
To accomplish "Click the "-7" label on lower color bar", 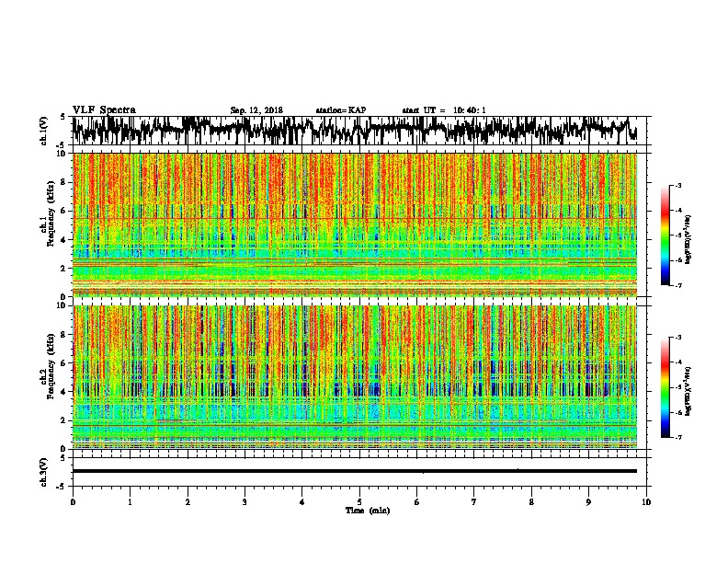I will pos(677,437).
